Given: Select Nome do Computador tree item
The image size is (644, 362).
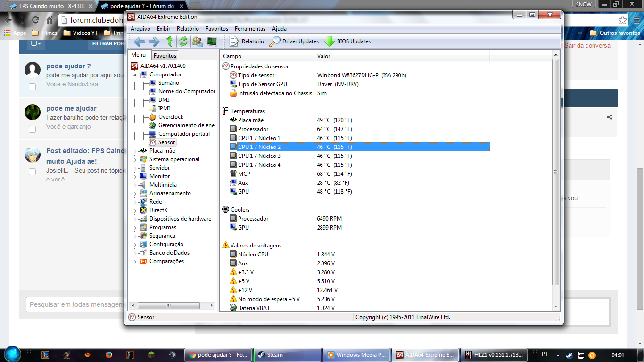Looking at the screenshot, I should (187, 91).
